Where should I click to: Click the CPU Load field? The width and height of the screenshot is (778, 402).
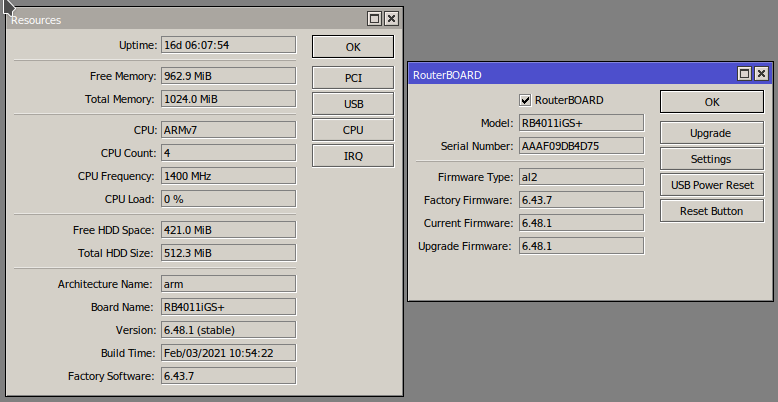[x=228, y=199]
